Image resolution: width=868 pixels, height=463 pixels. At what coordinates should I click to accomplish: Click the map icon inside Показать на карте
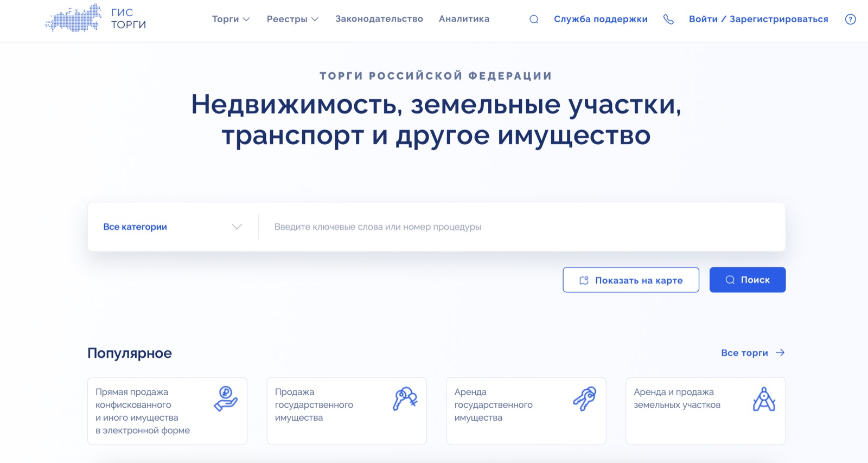(584, 280)
